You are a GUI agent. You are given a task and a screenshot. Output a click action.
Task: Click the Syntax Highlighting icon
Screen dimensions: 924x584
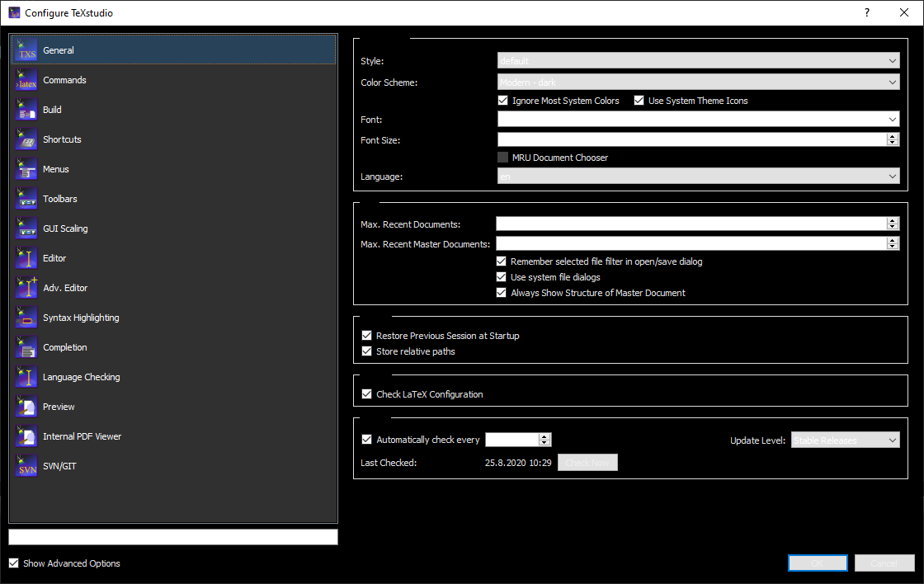[x=26, y=318]
